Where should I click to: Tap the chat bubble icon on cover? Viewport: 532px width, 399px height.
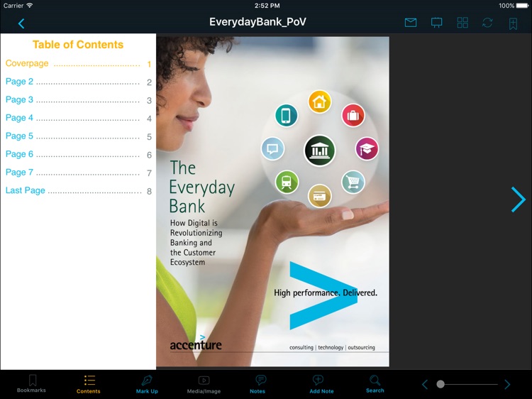pyautogui.click(x=273, y=148)
